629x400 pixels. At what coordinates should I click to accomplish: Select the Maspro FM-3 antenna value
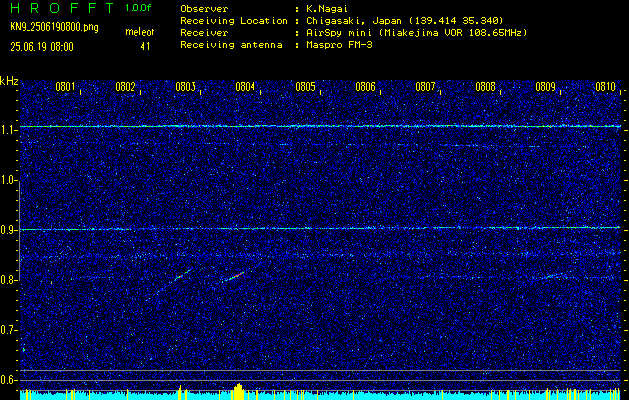[339, 45]
